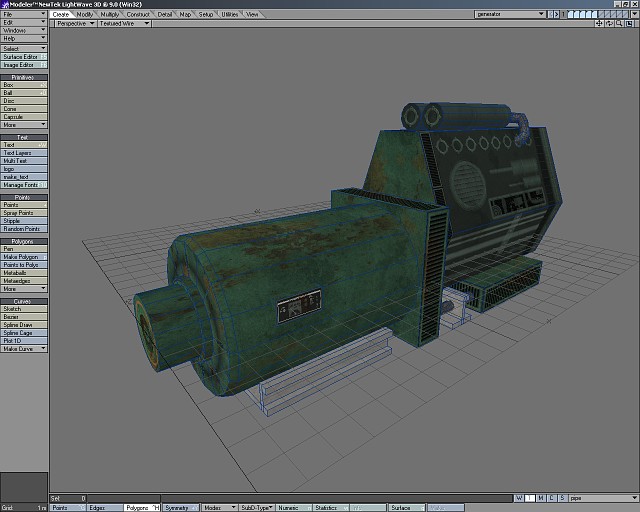Open the Edit menu dropdown
This screenshot has width=640, height=512.
(24, 22)
